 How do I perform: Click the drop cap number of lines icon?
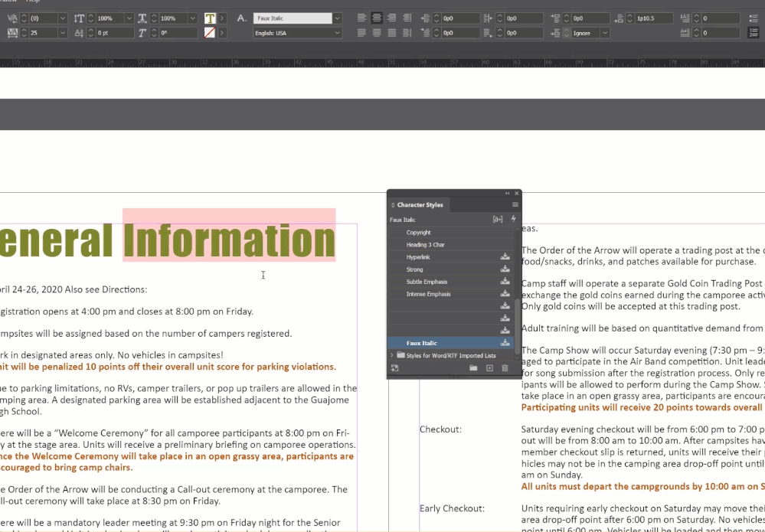(x=686, y=18)
